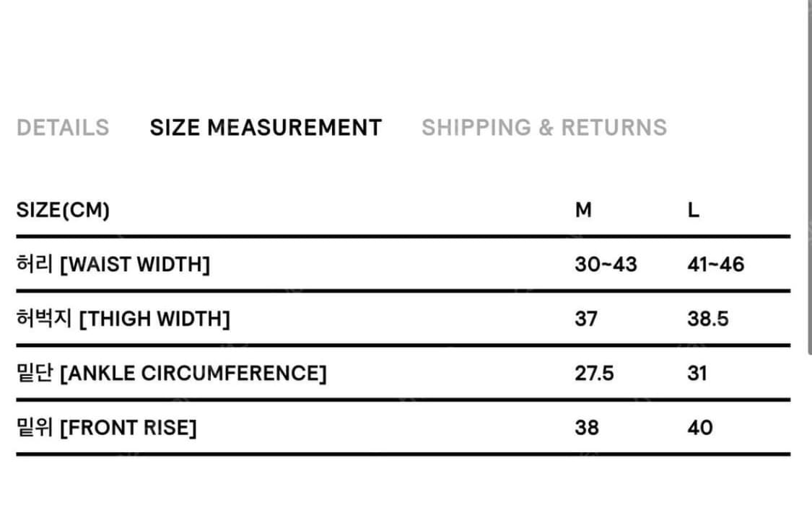Click the ankle value 31
Image resolution: width=812 pixels, height=515 pixels.
tap(697, 373)
